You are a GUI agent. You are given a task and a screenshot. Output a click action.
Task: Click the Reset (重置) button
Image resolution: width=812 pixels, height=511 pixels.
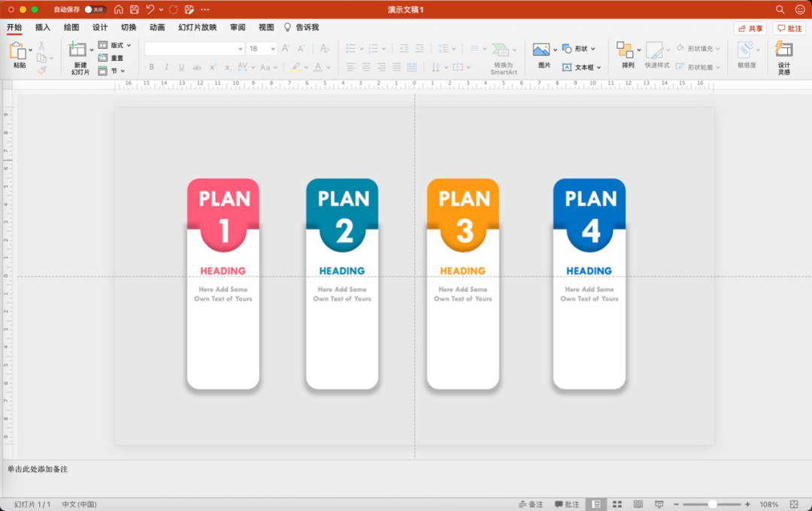(111, 58)
